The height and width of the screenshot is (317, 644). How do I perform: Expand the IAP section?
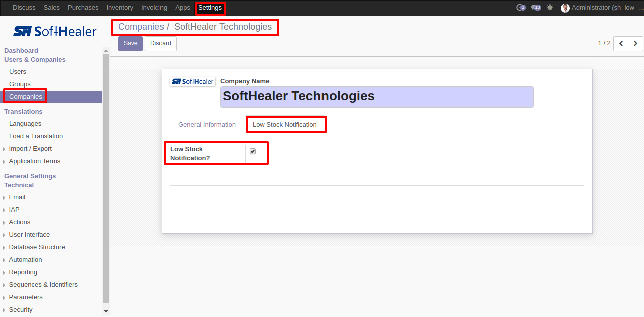14,210
